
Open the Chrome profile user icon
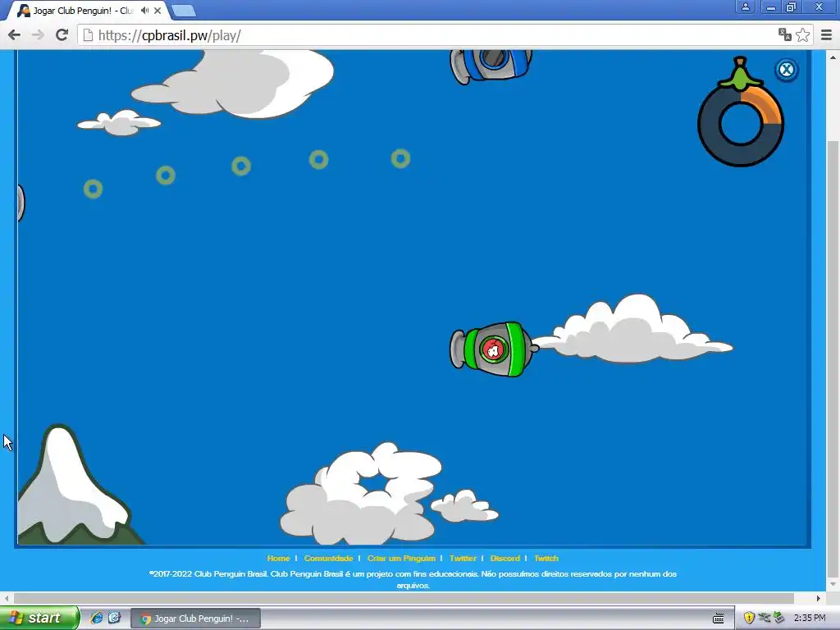(745, 7)
